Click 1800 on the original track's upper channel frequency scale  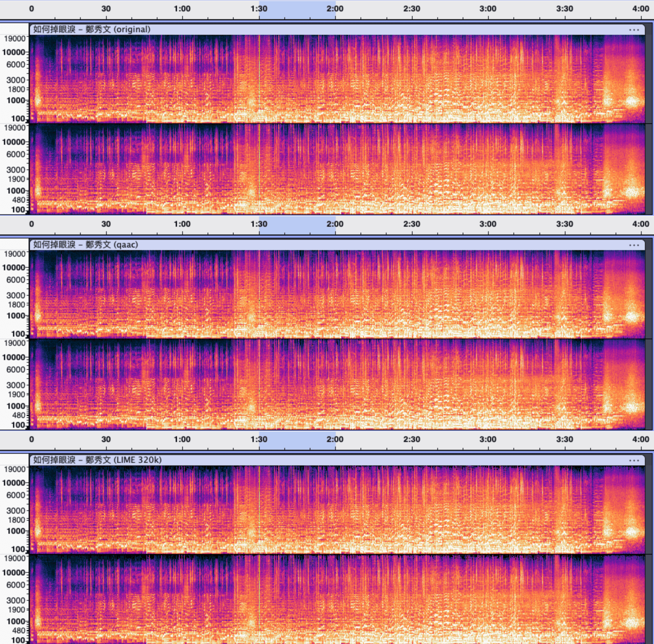(17, 89)
